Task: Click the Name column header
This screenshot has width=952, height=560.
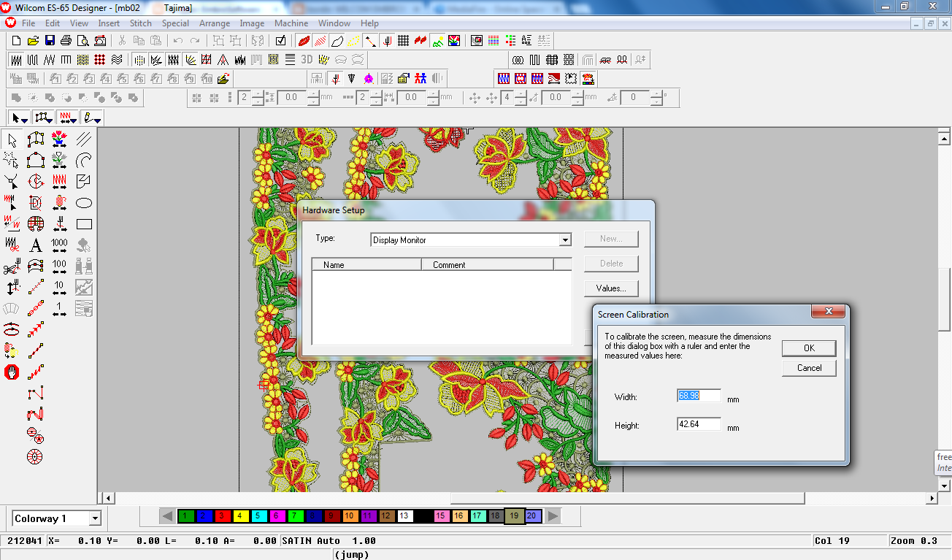Action: coord(366,264)
